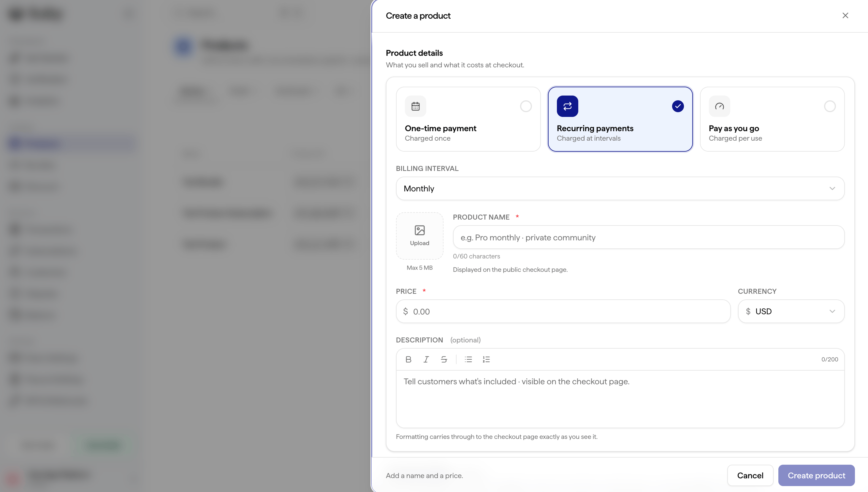Viewport: 868px width, 492px height.
Task: Click the '0/200' description character counter
Action: coord(829,359)
